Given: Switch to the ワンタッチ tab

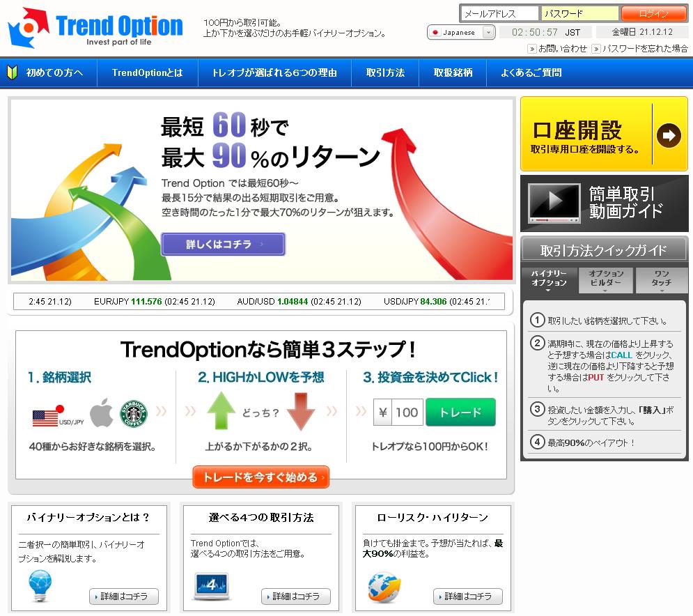Looking at the screenshot, I should click(x=662, y=279).
